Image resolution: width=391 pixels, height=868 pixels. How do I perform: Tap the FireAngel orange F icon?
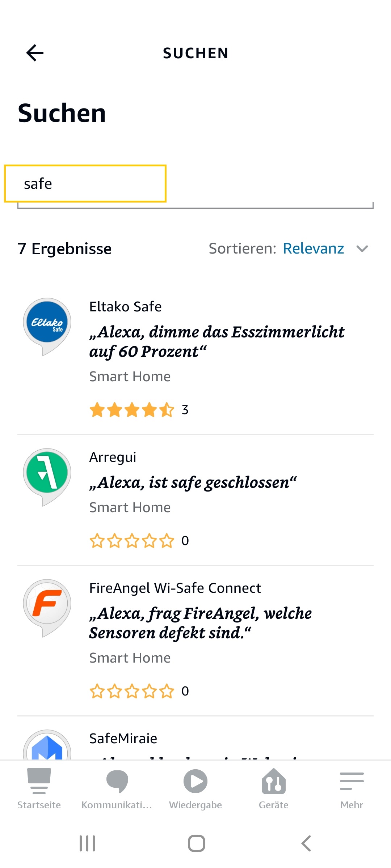coord(47,604)
